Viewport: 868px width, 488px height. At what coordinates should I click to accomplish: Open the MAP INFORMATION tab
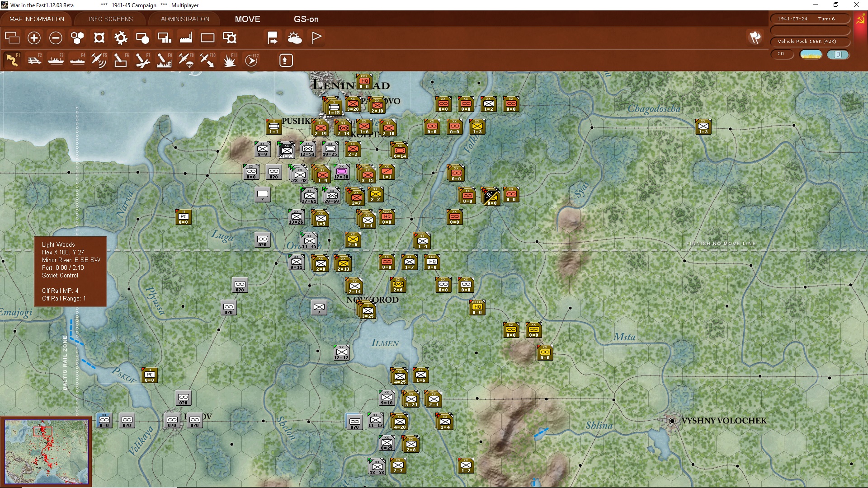37,19
